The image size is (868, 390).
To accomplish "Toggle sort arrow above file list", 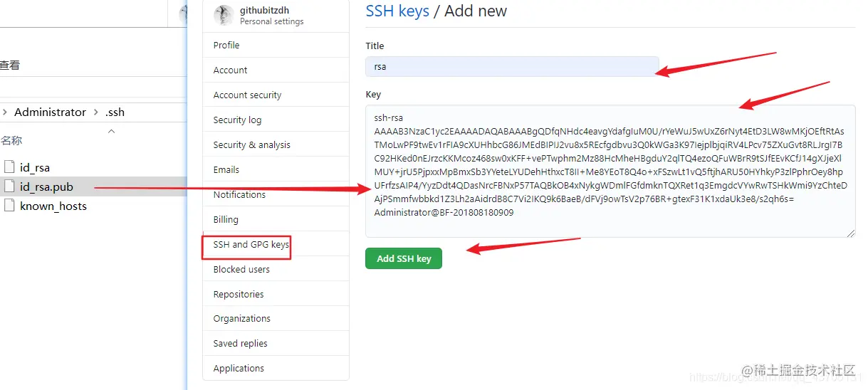I will pos(111,131).
